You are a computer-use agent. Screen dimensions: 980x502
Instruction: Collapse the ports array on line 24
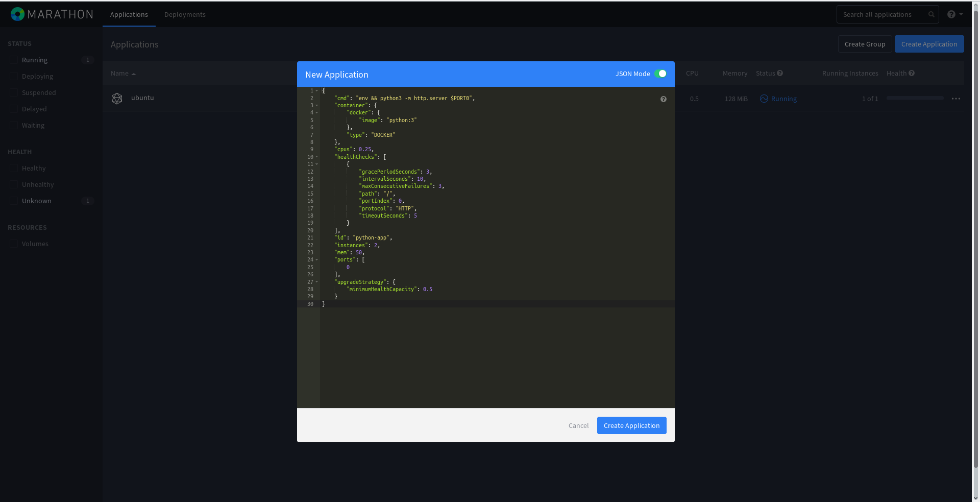pyautogui.click(x=317, y=260)
